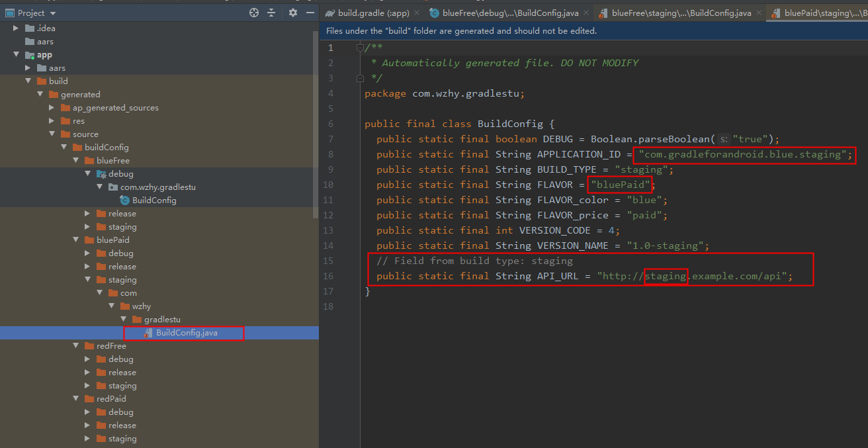Viewport: 868px width, 448px height.
Task: Collapse the bluePaid folder arrow
Action: (76, 240)
